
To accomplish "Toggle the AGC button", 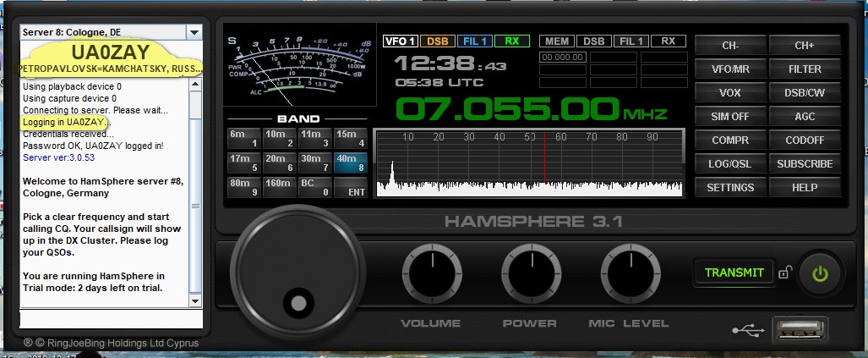I will point(805,116).
